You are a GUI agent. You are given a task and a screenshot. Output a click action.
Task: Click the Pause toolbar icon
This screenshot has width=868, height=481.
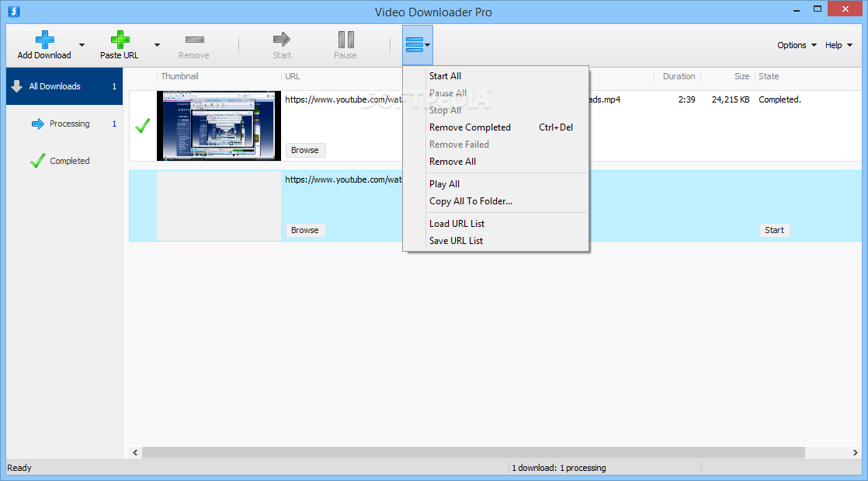[346, 40]
